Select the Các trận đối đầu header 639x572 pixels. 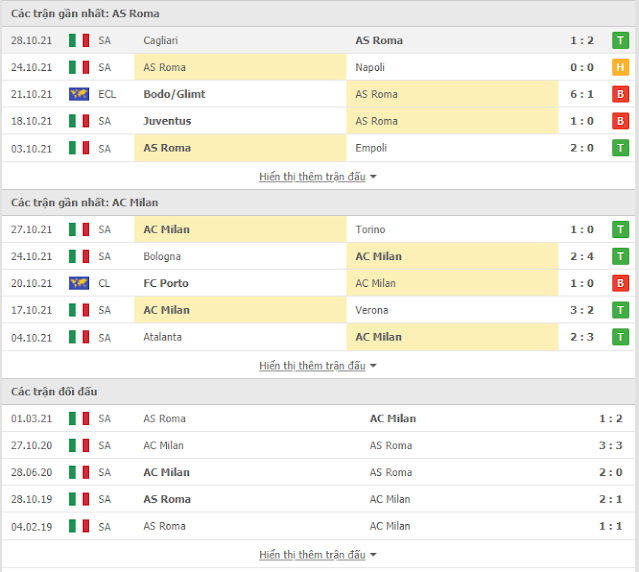(x=54, y=391)
